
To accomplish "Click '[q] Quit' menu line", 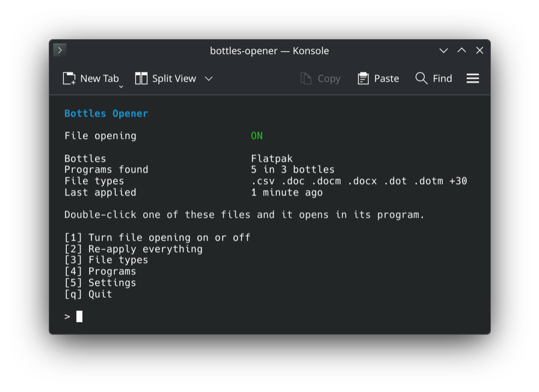I will (x=88, y=294).
